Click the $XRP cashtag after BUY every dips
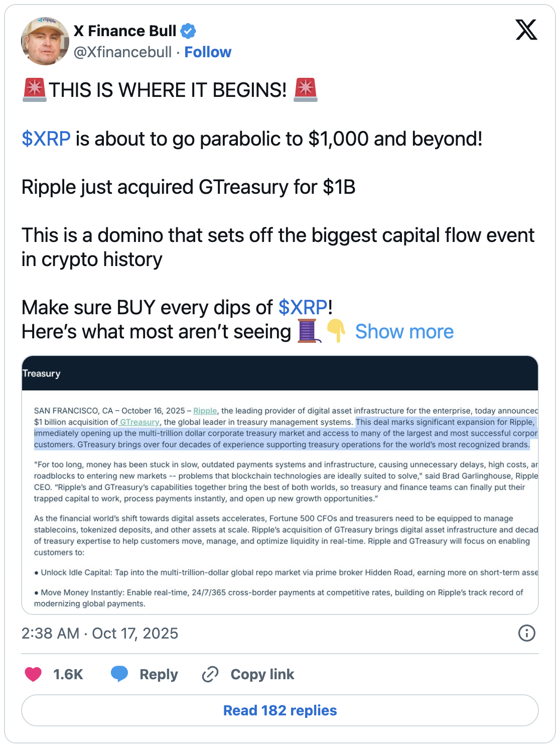This screenshot has height=748, width=560. (x=303, y=308)
